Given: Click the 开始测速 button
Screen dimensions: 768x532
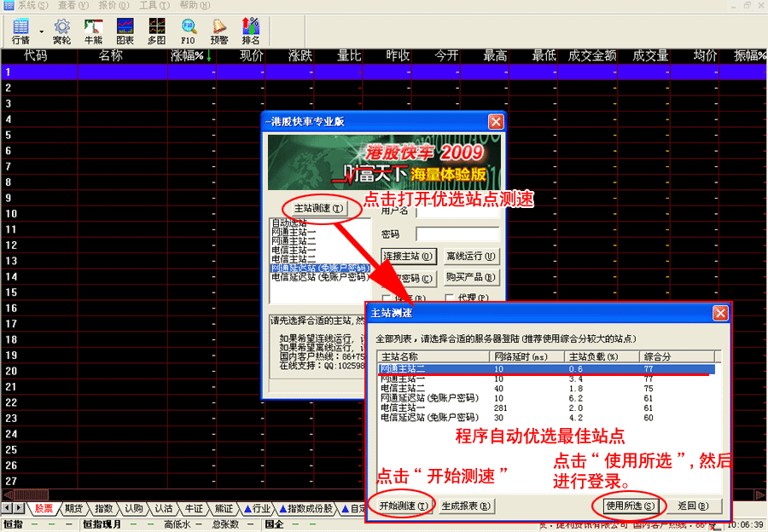Looking at the screenshot, I should point(404,506).
